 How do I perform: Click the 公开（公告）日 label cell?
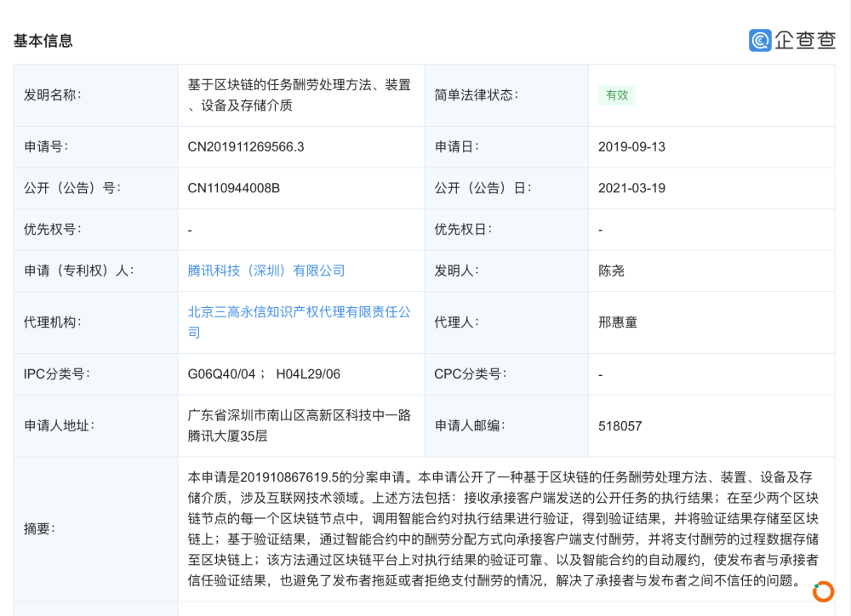[x=506, y=188]
